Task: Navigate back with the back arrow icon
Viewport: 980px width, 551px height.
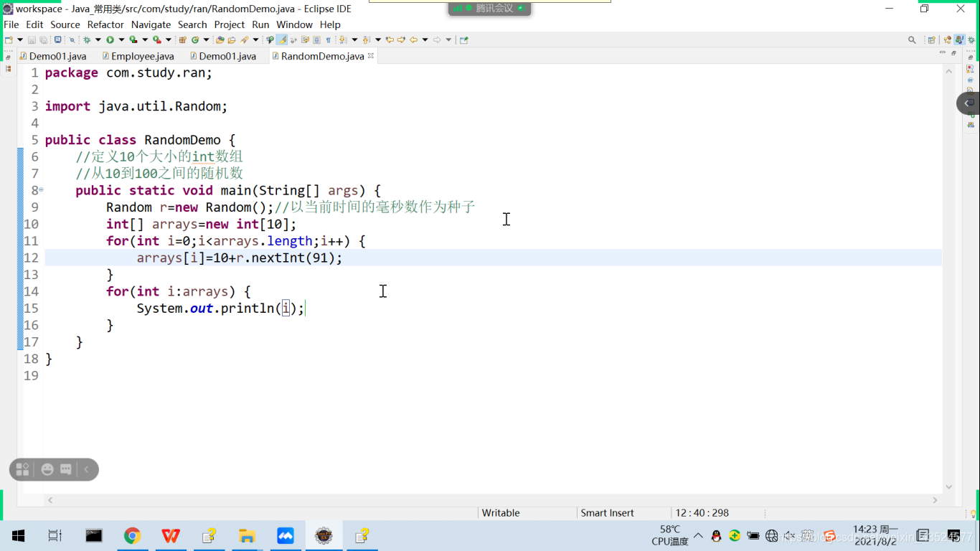Action: [414, 39]
